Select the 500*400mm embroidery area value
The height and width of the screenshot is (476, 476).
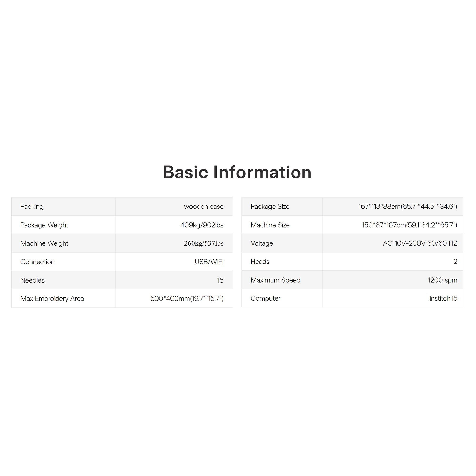tap(187, 298)
